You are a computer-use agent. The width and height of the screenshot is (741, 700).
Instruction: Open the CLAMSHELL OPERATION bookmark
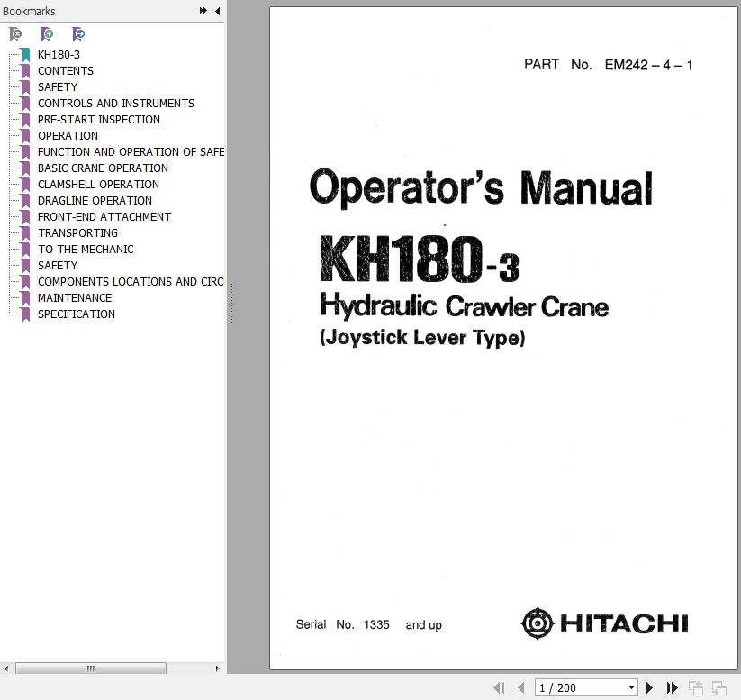click(x=98, y=185)
